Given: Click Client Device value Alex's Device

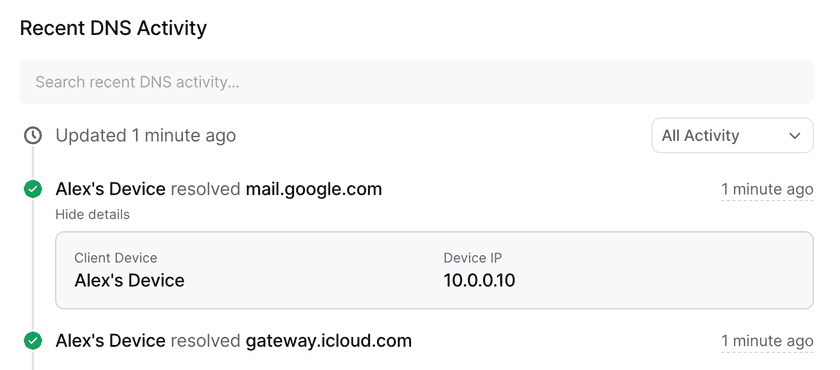Looking at the screenshot, I should [x=129, y=280].
